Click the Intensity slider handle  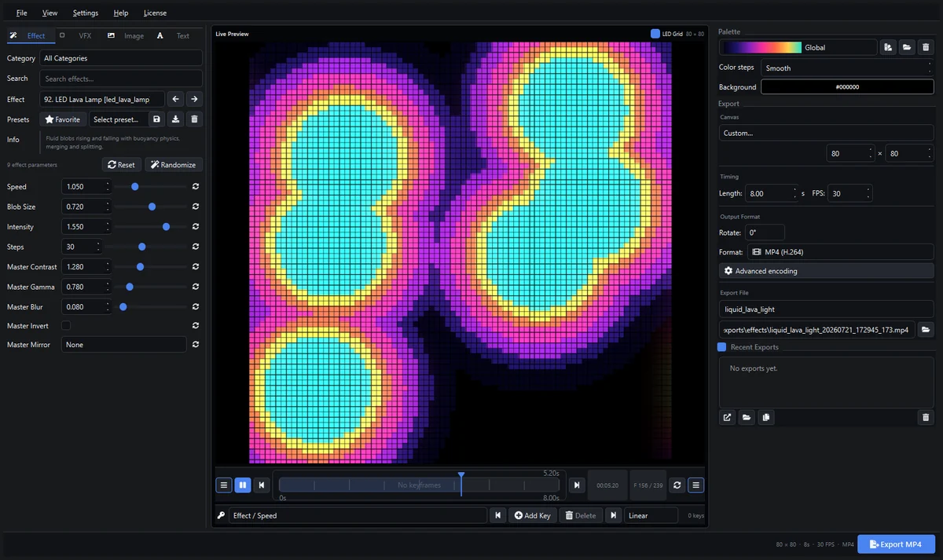click(x=167, y=226)
